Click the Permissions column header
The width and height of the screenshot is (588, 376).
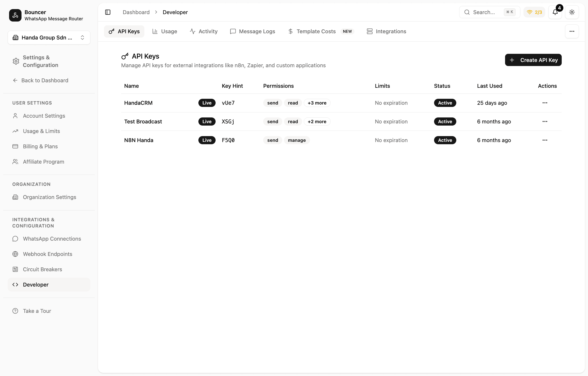pos(278,86)
